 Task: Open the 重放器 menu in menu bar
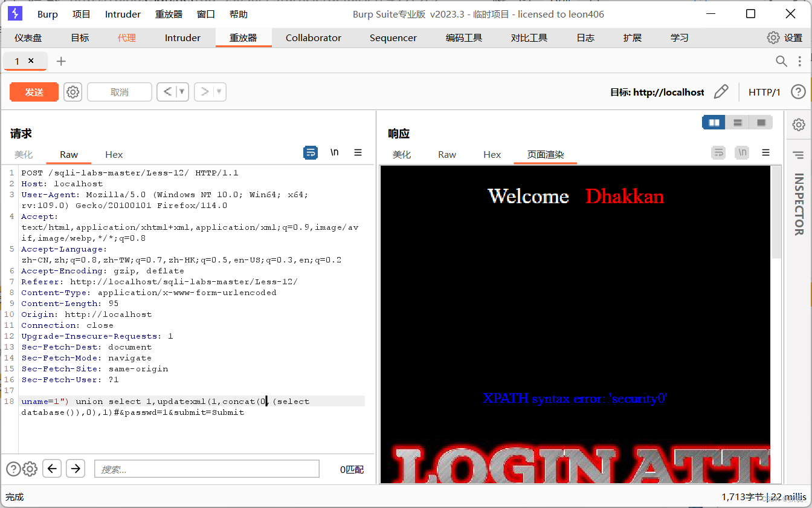point(169,14)
